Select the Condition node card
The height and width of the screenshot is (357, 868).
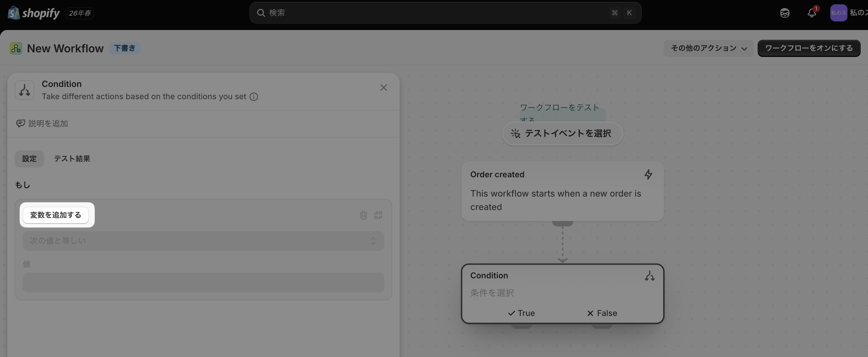pyautogui.click(x=562, y=294)
